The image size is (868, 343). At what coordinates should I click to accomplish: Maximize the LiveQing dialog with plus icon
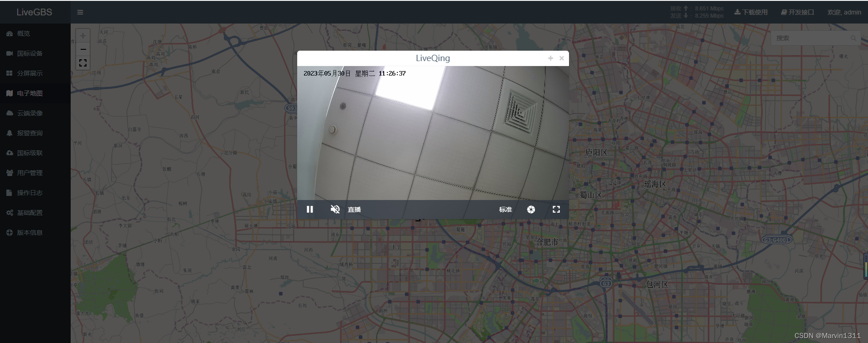pyautogui.click(x=550, y=58)
